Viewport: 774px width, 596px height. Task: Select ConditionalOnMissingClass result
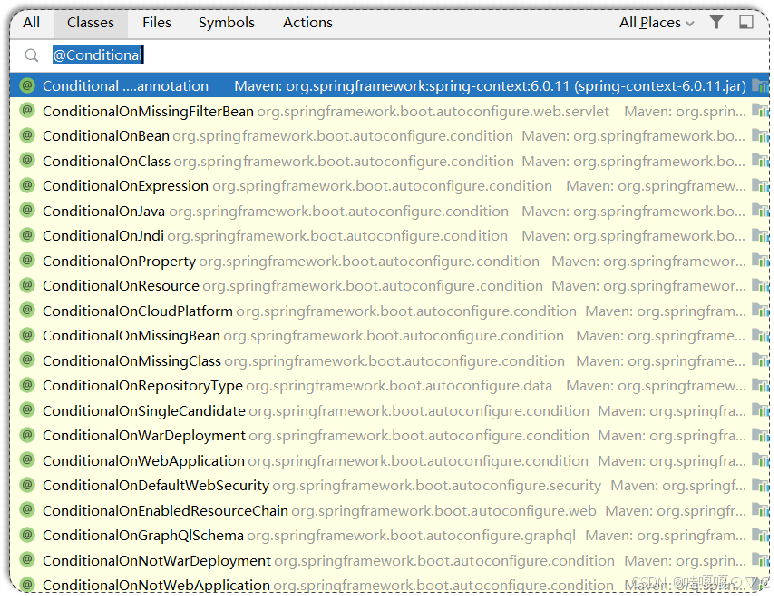[x=389, y=361]
